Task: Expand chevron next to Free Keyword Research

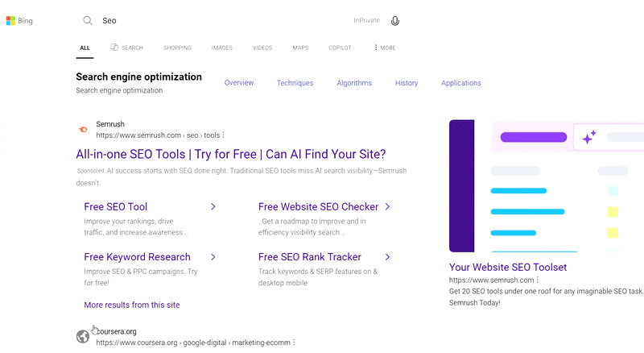Action: pyautogui.click(x=213, y=257)
